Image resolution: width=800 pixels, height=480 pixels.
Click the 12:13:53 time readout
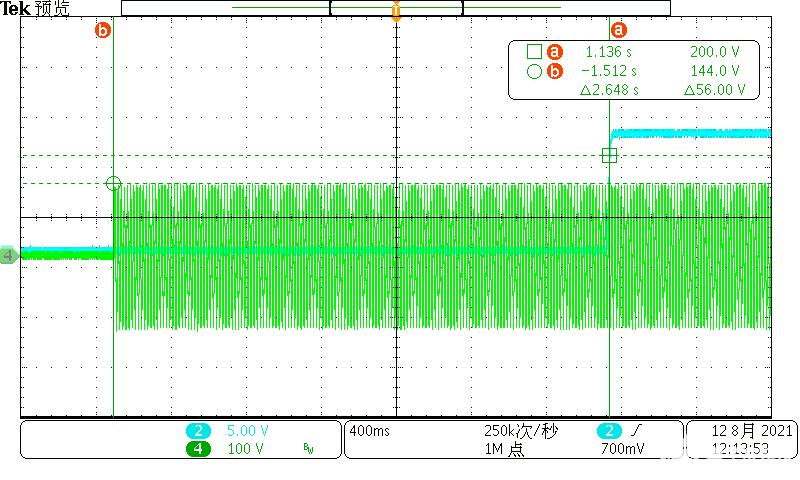[x=740, y=449]
